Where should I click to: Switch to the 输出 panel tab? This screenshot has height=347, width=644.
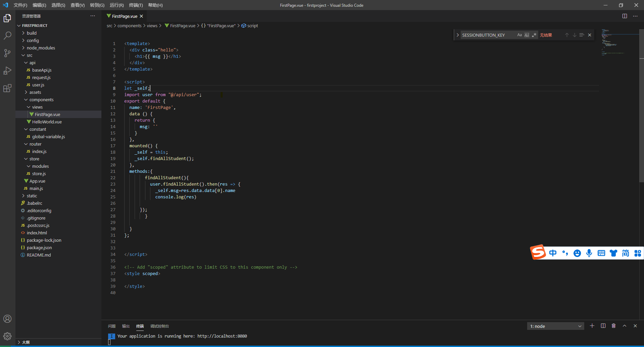[x=126, y=326]
